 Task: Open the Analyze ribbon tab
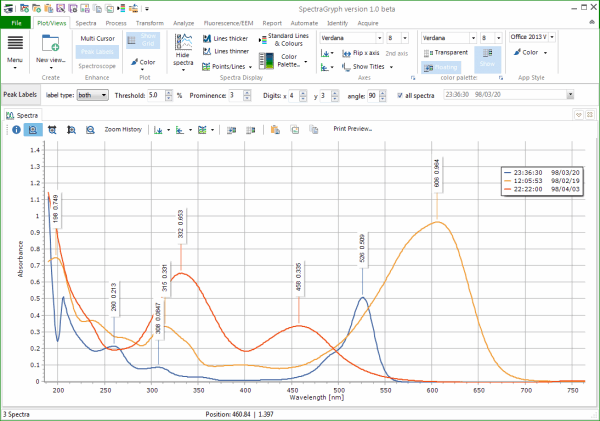pos(184,23)
